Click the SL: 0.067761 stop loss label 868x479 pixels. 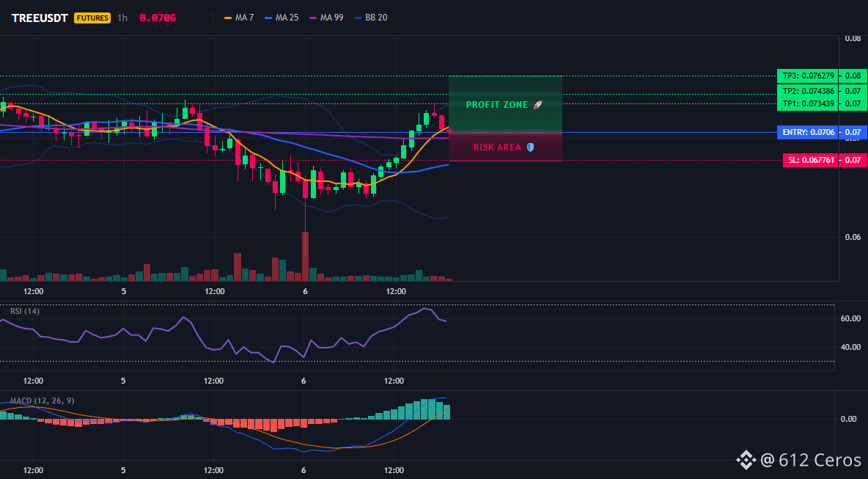tap(810, 161)
